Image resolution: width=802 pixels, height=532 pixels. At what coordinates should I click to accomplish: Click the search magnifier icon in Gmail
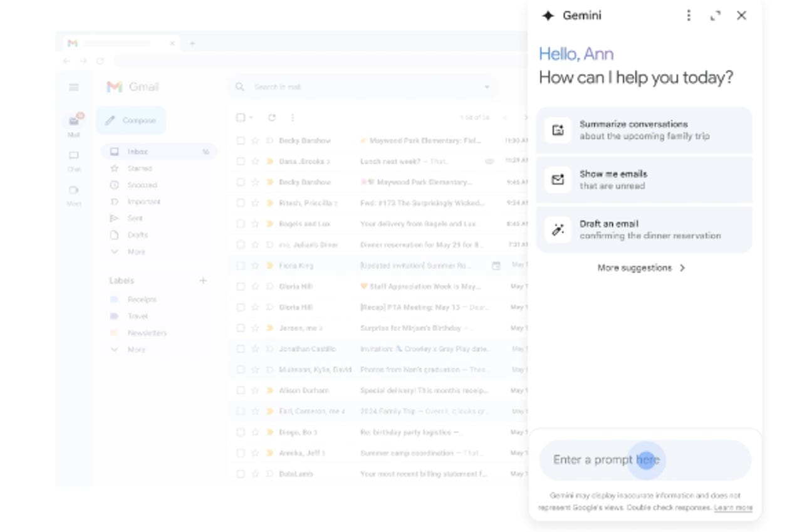[x=239, y=87]
